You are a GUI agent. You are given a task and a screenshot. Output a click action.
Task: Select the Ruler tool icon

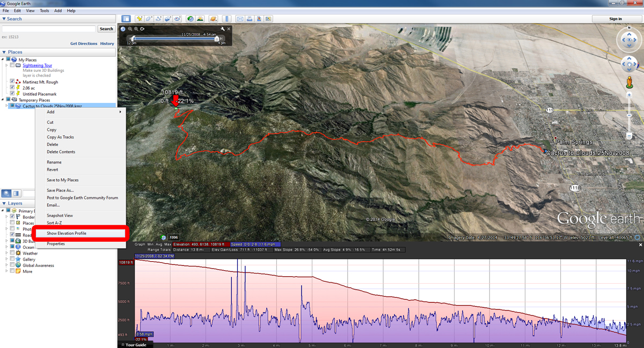pos(226,19)
